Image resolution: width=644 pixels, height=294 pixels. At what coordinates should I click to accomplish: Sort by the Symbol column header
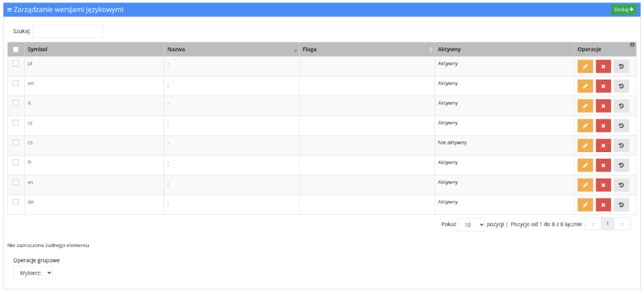click(x=93, y=49)
